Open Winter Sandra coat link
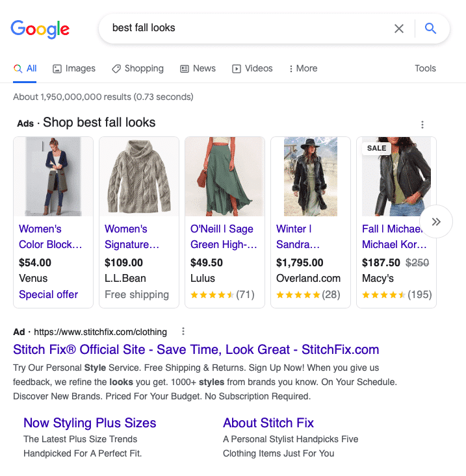The height and width of the screenshot is (476, 466). [x=298, y=236]
